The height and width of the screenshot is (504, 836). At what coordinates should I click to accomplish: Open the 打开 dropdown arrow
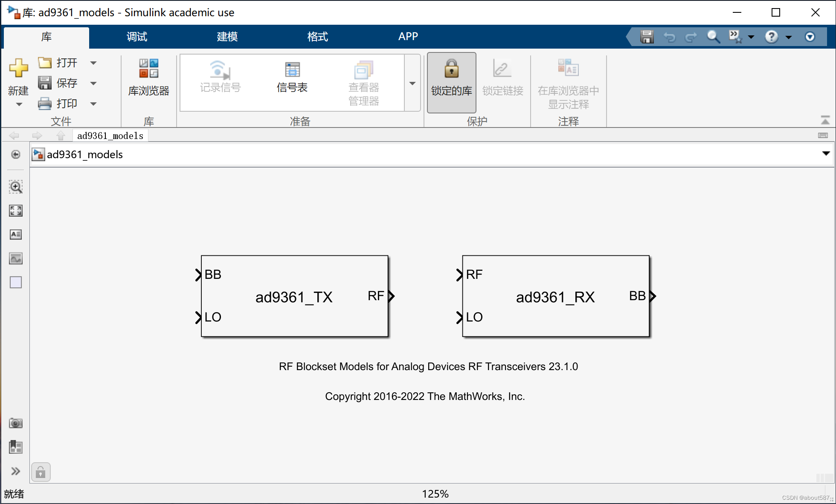(x=93, y=62)
